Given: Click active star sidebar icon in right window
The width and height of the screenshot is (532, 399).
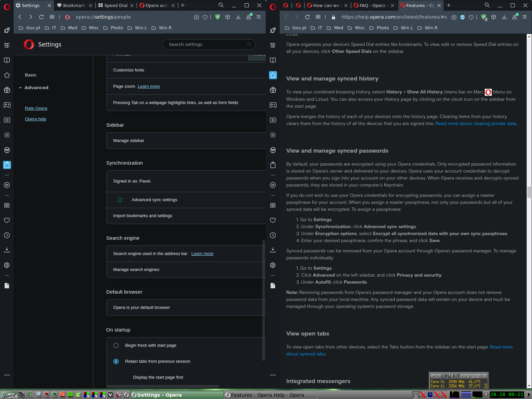Looking at the screenshot, I should click(x=273, y=75).
